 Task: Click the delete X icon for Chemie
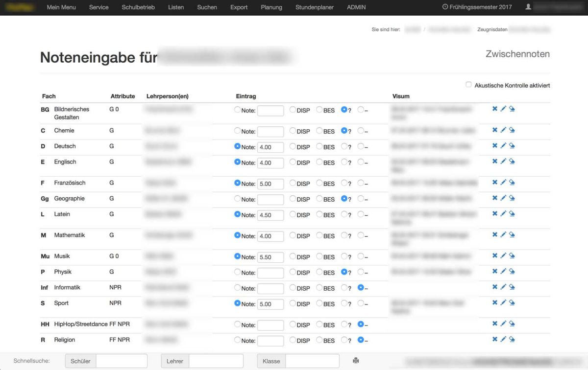tap(495, 130)
